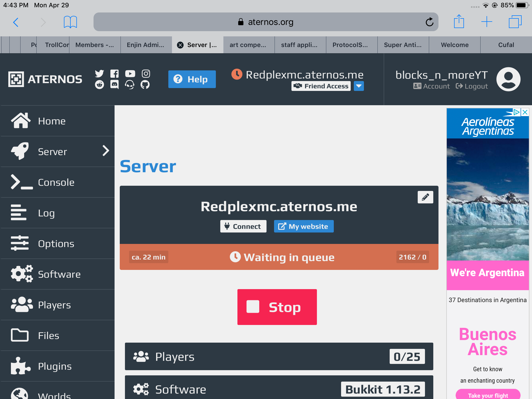
Task: Reload the aternos.org page
Action: click(x=429, y=22)
